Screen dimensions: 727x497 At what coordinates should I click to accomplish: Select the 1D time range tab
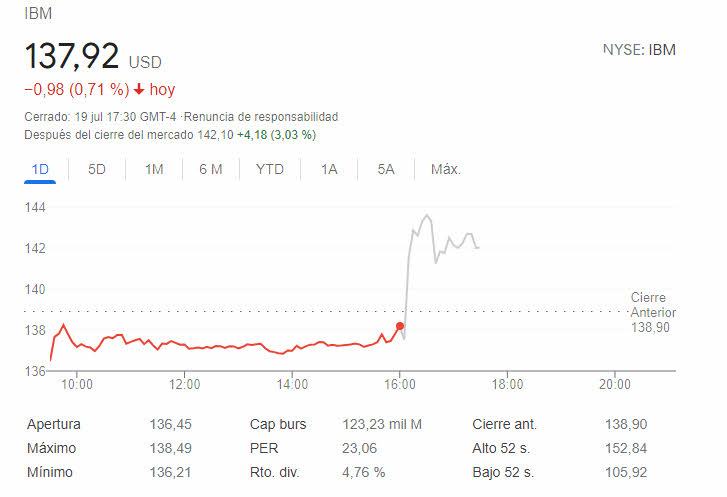41,169
